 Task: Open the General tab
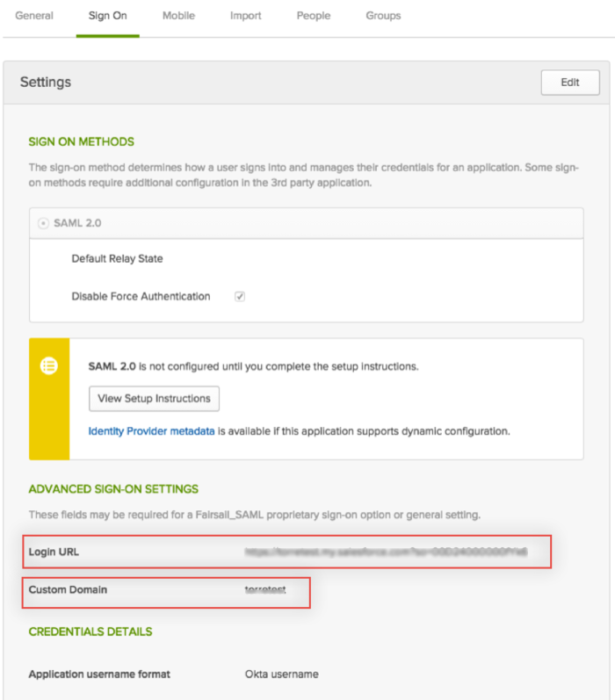(34, 16)
